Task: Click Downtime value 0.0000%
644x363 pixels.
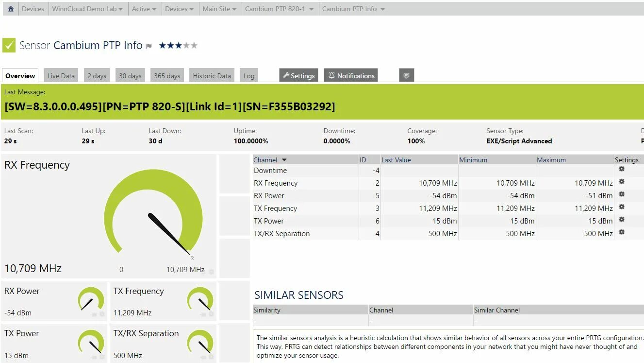Action: pyautogui.click(x=337, y=141)
